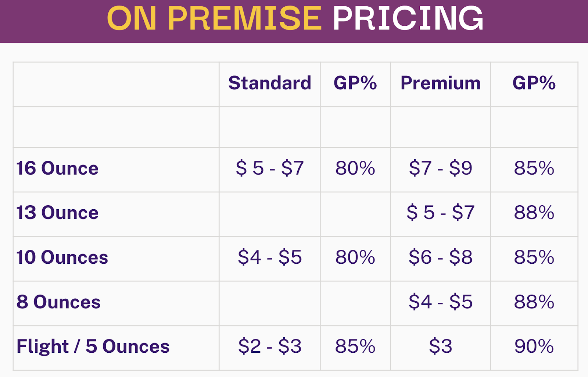Image resolution: width=588 pixels, height=377 pixels.
Task: Click the empty 13 Ounce standard cell
Action: [270, 214]
